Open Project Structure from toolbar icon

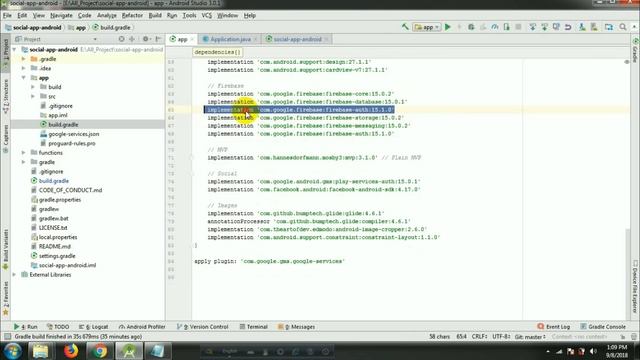(x=609, y=27)
